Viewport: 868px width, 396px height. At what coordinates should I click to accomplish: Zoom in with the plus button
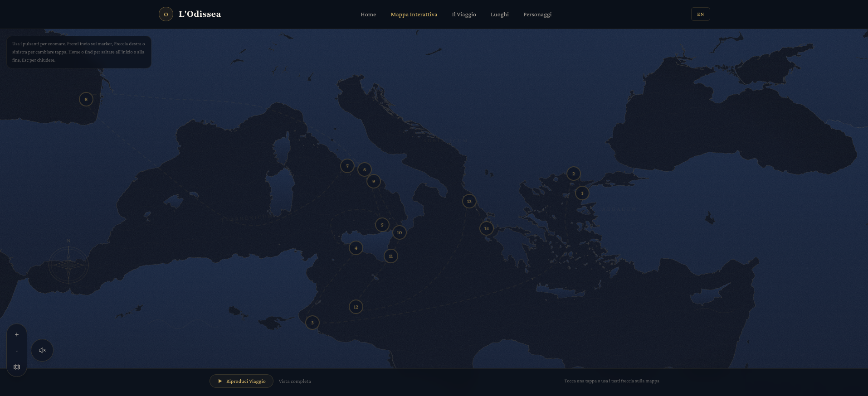17,335
